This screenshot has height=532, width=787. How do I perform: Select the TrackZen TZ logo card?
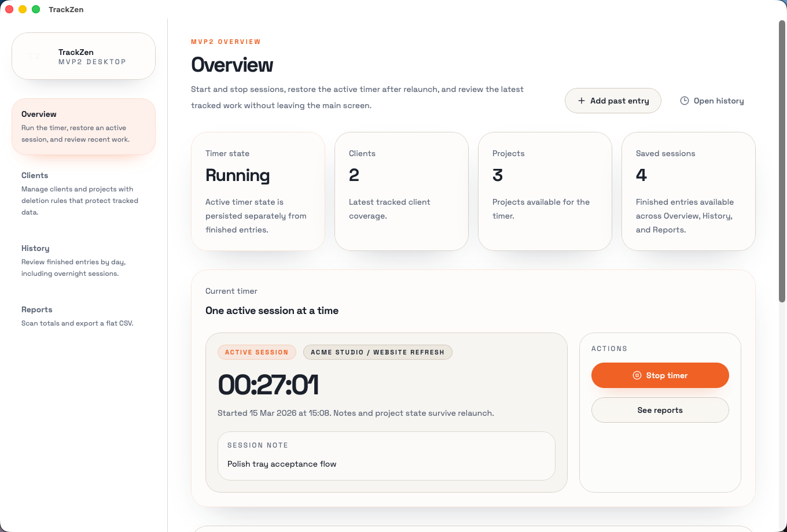coord(83,56)
